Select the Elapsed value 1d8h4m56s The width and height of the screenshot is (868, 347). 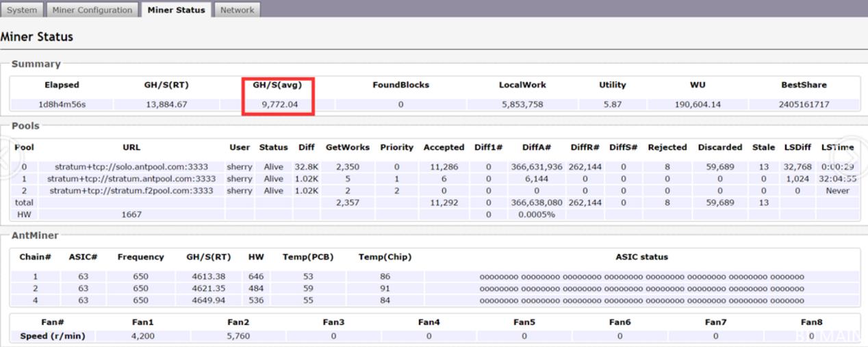(62, 105)
